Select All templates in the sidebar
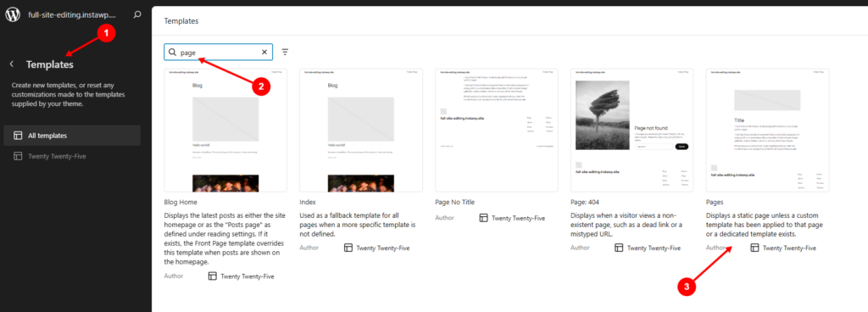Screen dimensions: 868x312 pos(72,136)
